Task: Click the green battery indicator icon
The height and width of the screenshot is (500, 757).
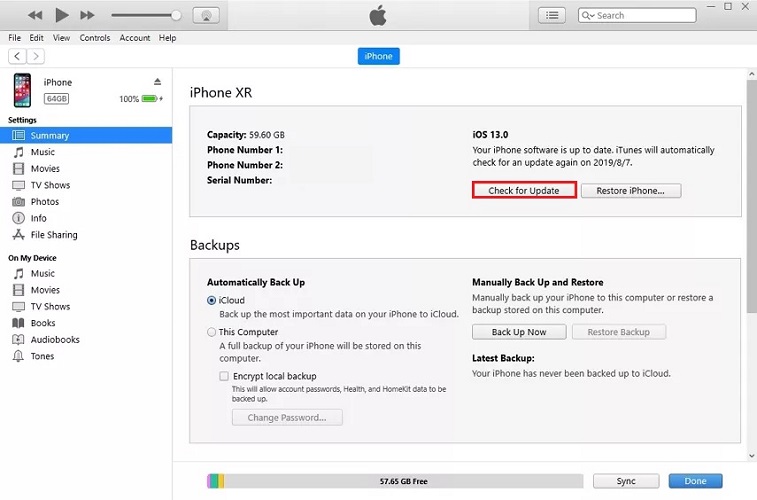Action: pyautogui.click(x=150, y=99)
